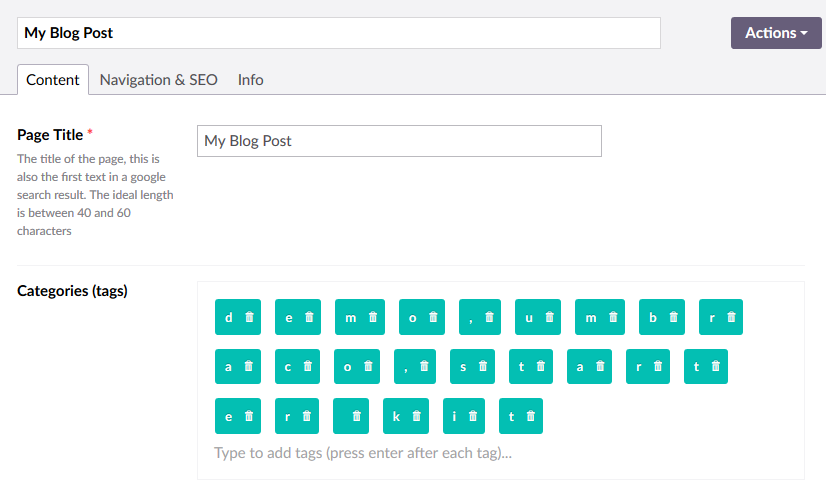The width and height of the screenshot is (826, 490).
Task: Trash the 'e' tag in the top row
Action: 310,317
